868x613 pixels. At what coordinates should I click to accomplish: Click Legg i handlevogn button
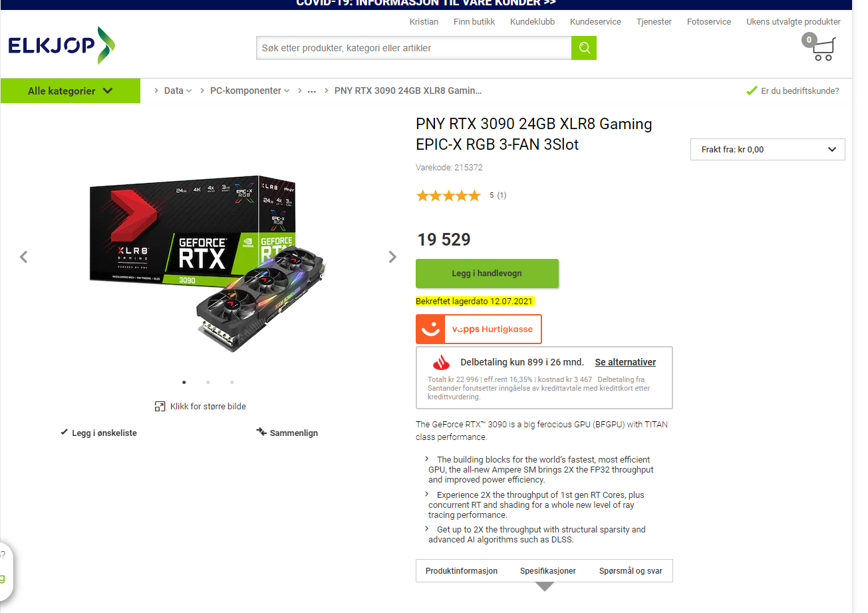point(487,274)
